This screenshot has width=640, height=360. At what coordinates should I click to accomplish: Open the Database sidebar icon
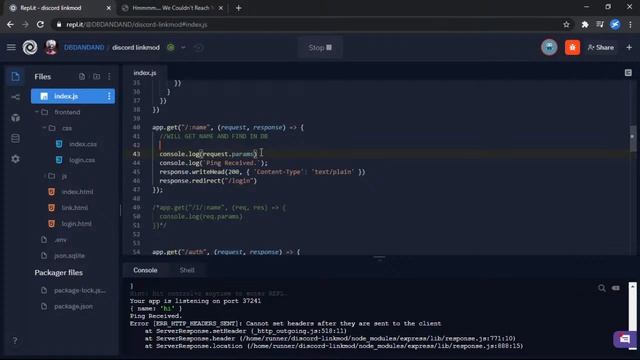click(x=16, y=138)
